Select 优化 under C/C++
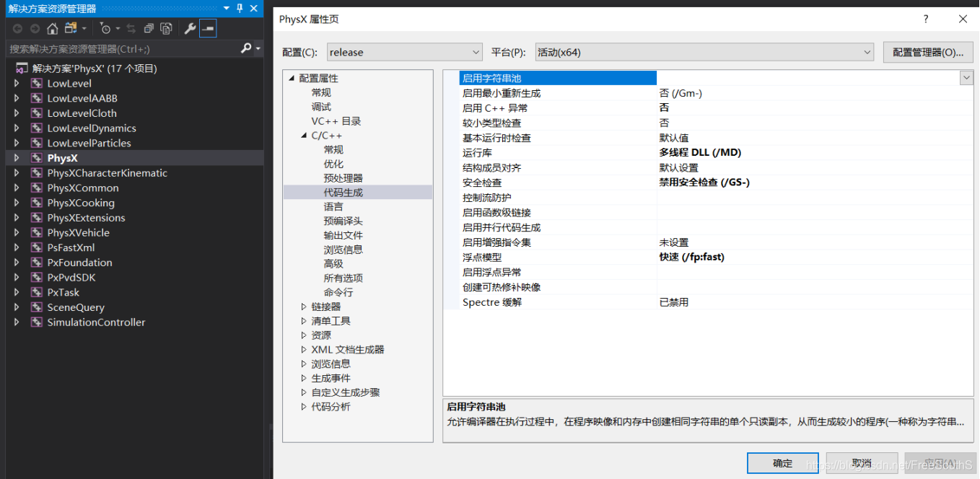Screen dimensions: 980x479 [x=333, y=164]
